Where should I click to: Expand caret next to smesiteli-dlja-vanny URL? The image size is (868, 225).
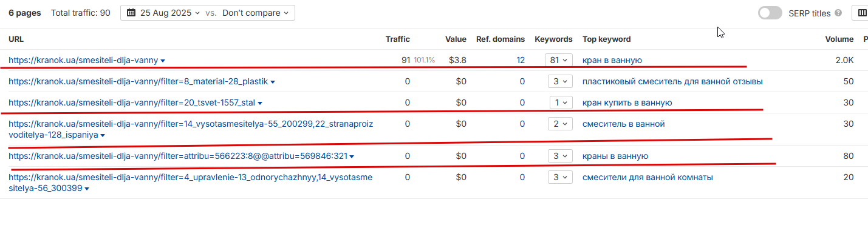point(163,61)
